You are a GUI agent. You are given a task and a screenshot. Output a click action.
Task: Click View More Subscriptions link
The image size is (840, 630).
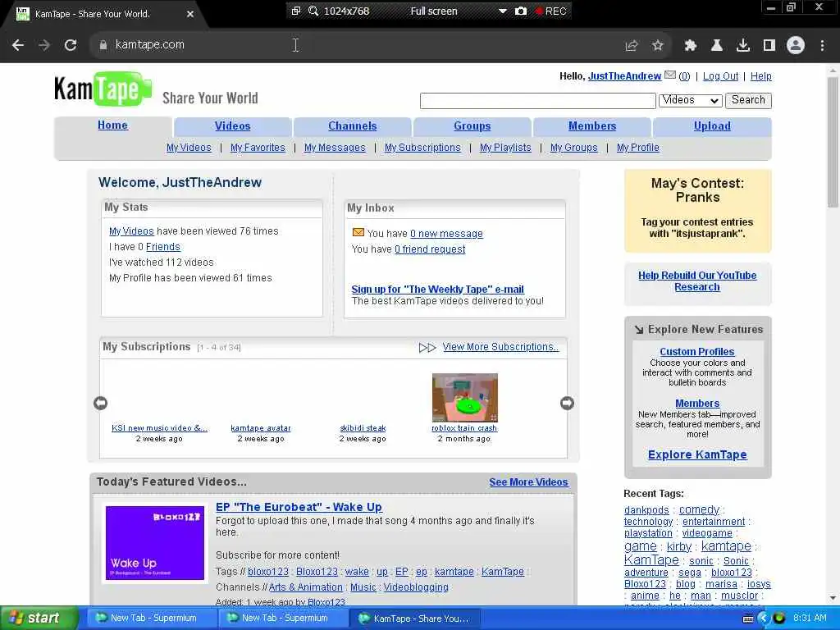pos(500,347)
